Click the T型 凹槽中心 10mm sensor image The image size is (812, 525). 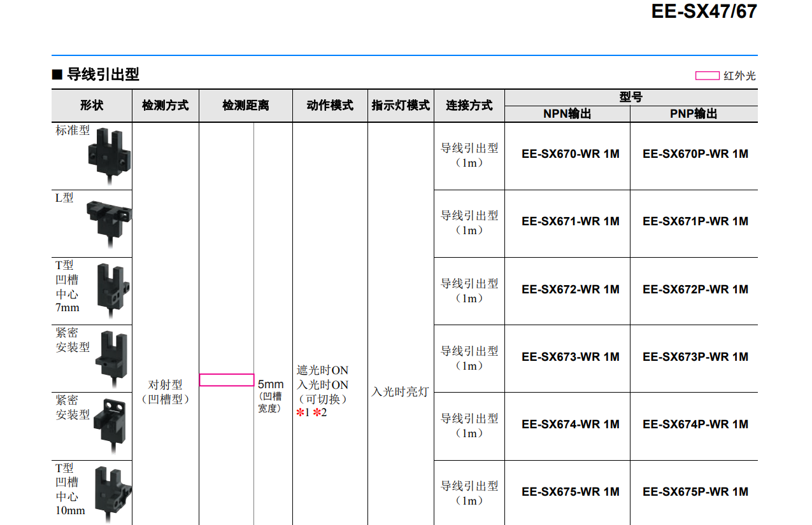113,494
